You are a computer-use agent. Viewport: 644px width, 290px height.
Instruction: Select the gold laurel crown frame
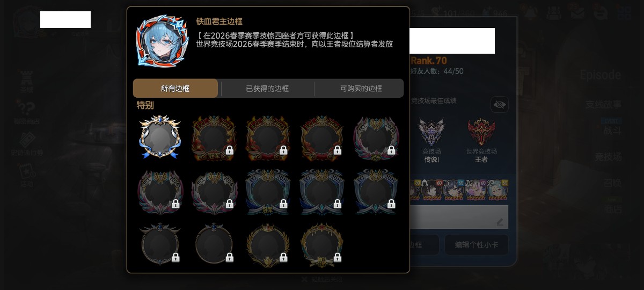click(268, 245)
